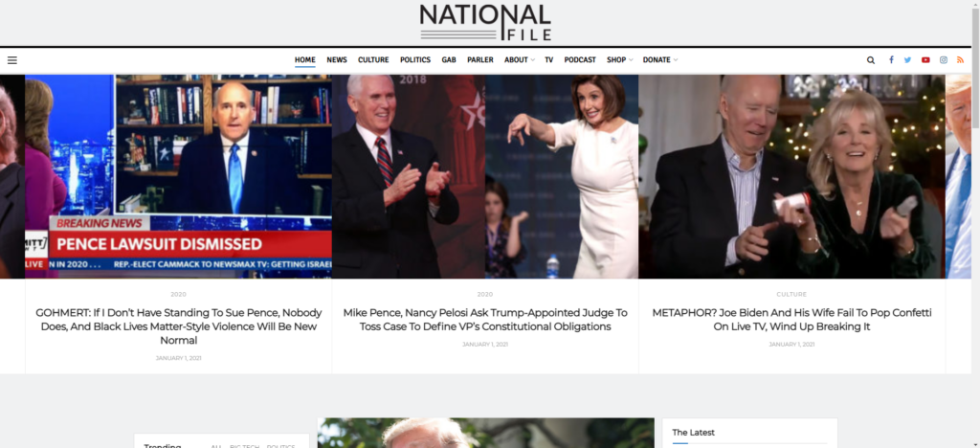Open the METAPHOR? Joe Biden confetti headline

pyautogui.click(x=791, y=320)
